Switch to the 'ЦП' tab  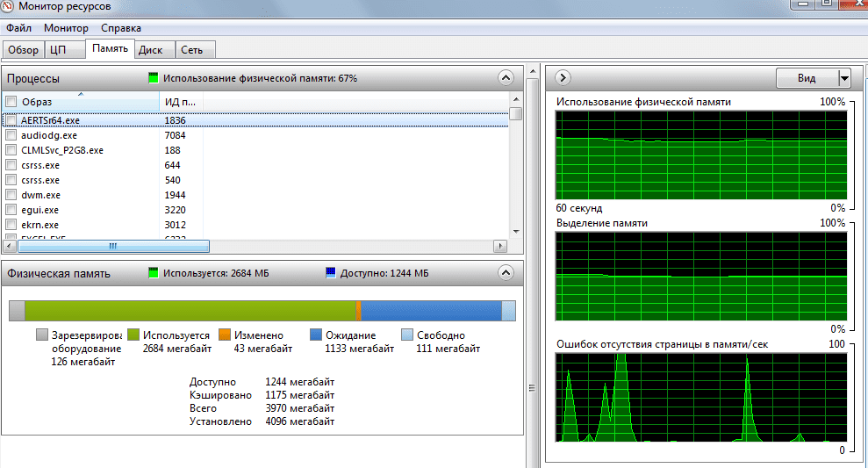58,49
